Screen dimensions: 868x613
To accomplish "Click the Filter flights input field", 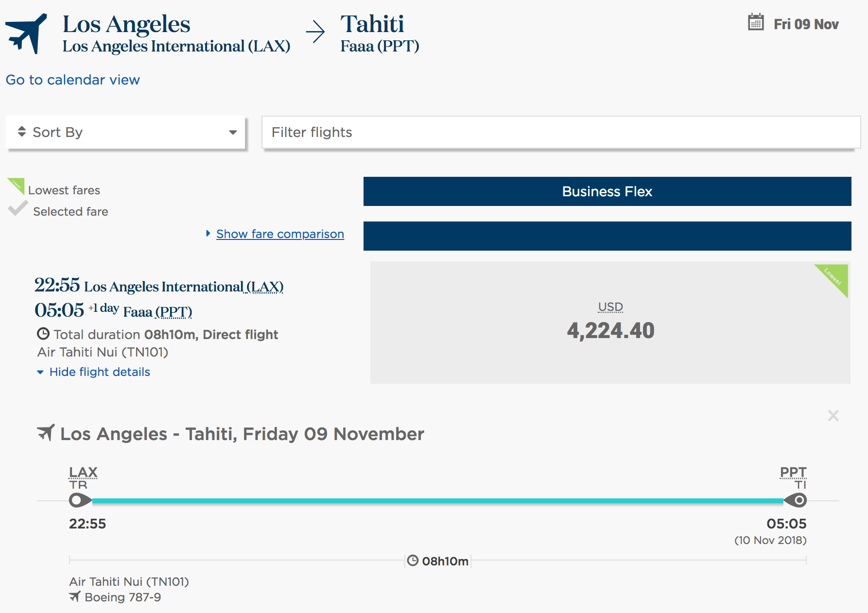I will pos(561,132).
